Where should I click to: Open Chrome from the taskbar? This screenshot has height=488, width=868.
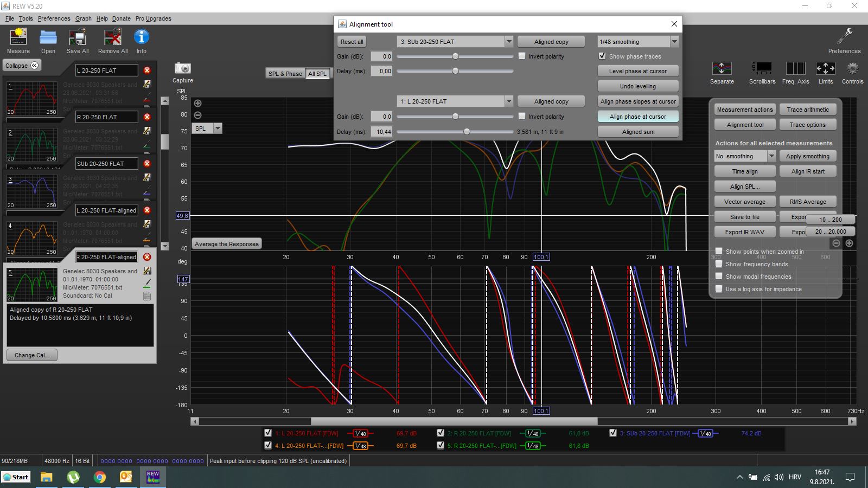(100, 477)
